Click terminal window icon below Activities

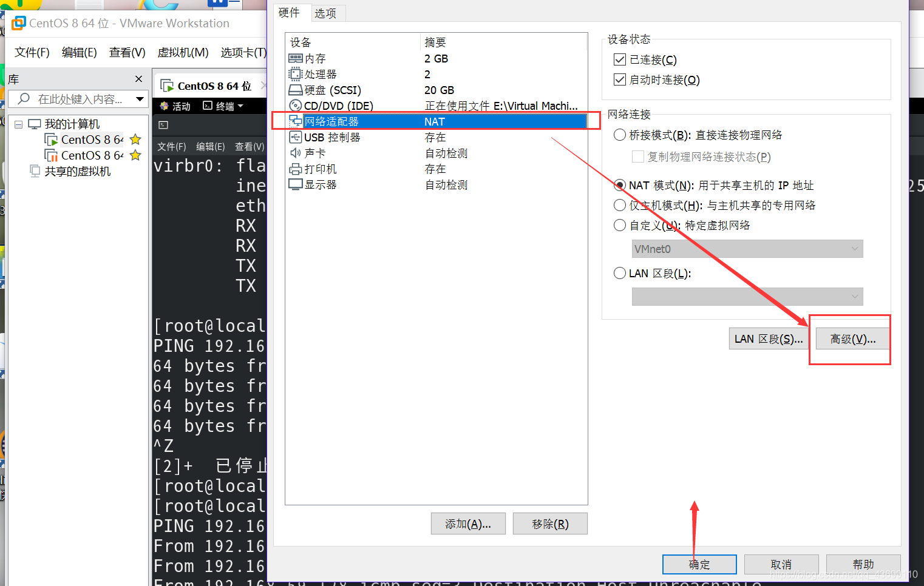163,125
